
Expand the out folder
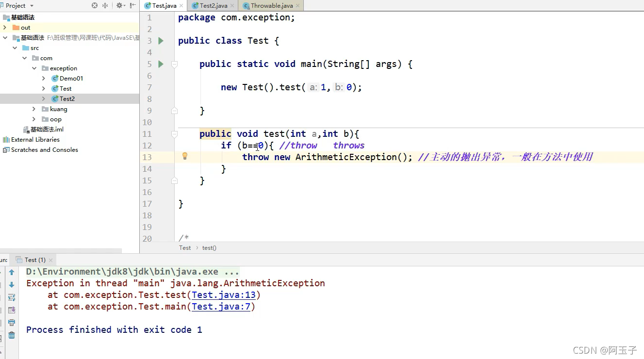click(5, 28)
